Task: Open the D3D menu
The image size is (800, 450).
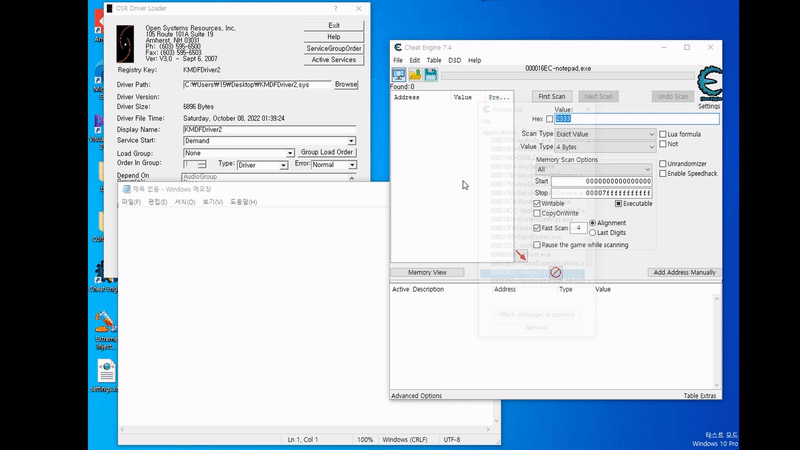Action: click(x=454, y=60)
